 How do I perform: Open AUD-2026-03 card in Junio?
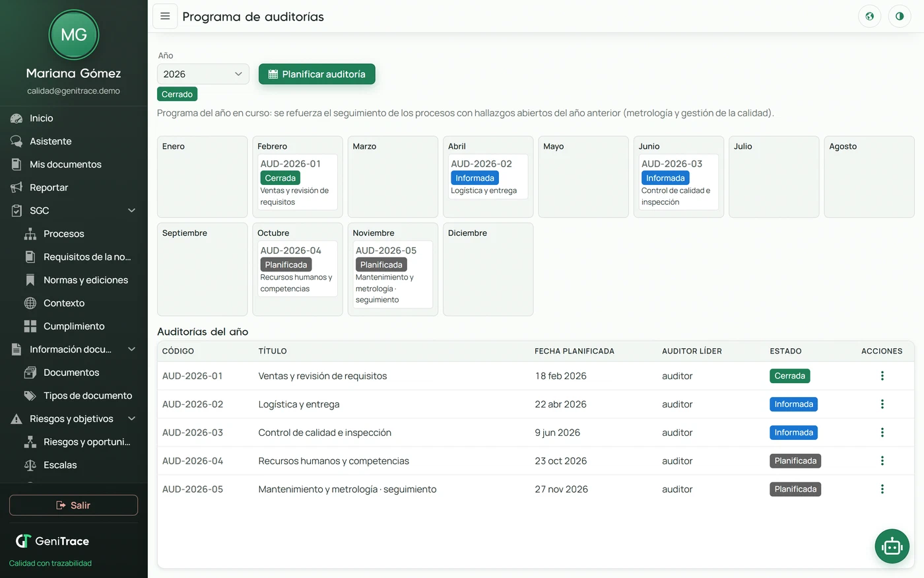tap(678, 182)
